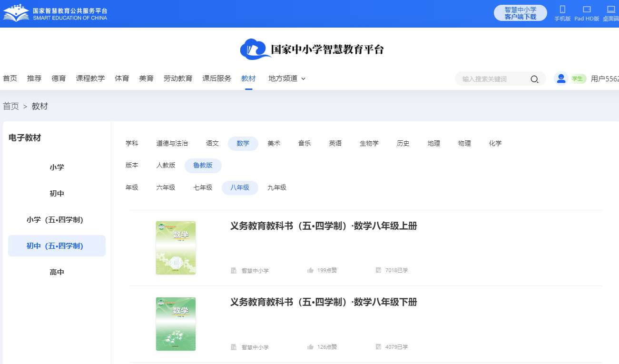
Task: Open the 课程教学 navigation tab
Action: pos(90,79)
